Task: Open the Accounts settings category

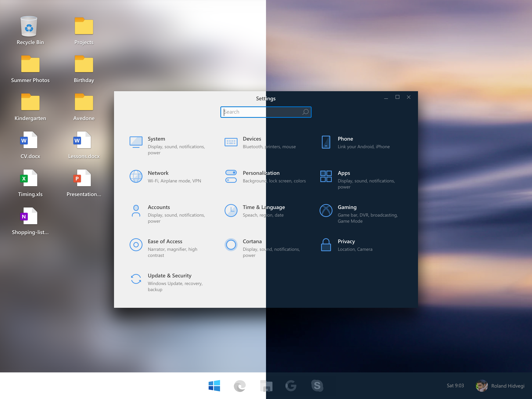Action: tap(159, 207)
